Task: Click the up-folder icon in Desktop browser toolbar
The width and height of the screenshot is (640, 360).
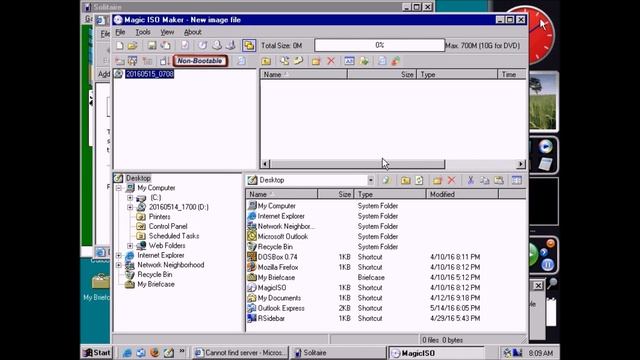Action: pos(405,180)
